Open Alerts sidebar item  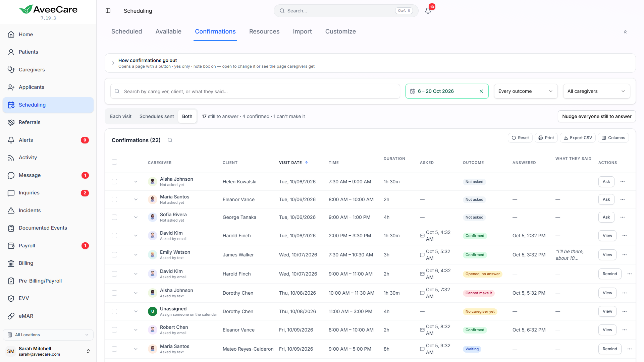click(x=48, y=140)
